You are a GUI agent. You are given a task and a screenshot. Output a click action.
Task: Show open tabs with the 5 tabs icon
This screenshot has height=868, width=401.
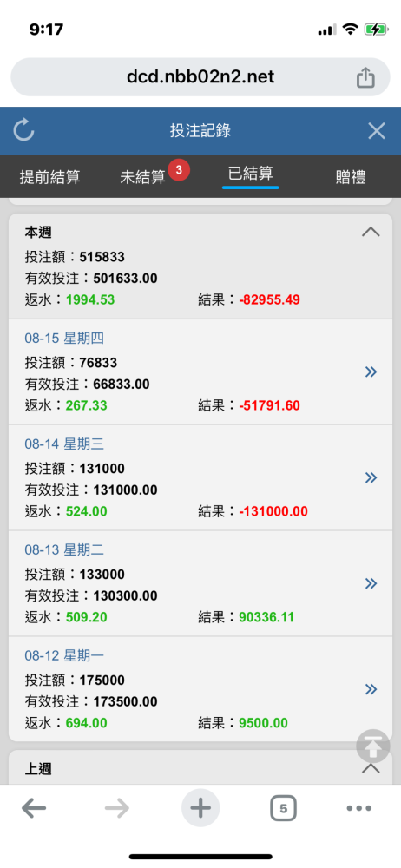pos(284,809)
